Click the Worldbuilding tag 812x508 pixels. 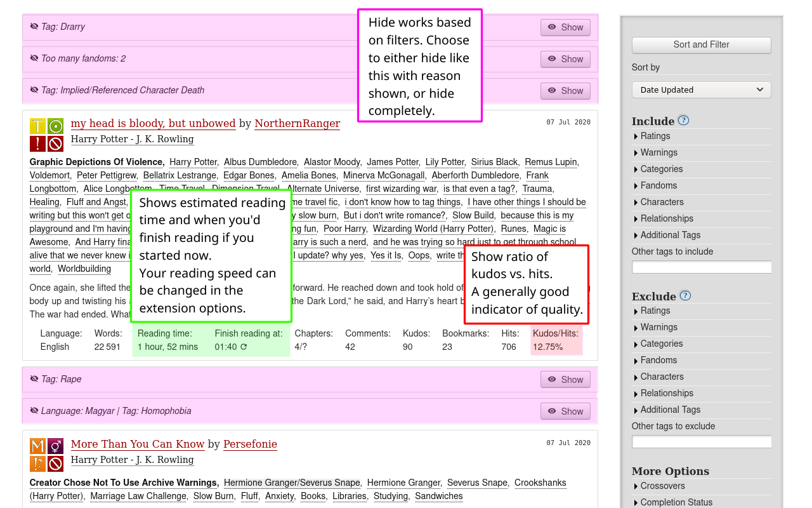84,269
